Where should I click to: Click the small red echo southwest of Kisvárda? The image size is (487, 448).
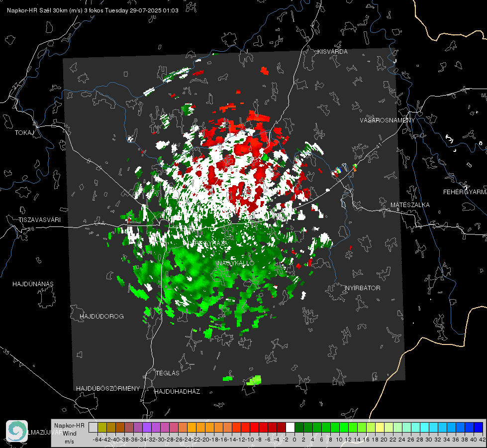click(x=264, y=71)
